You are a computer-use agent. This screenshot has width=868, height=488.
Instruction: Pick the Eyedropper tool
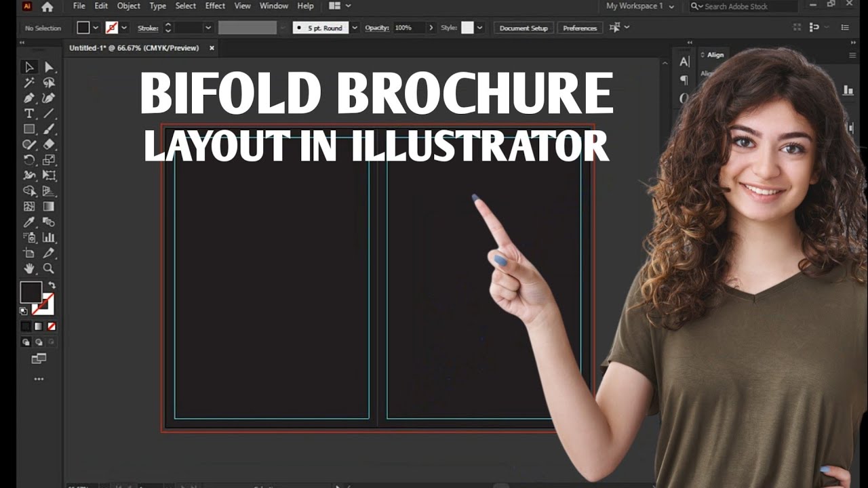click(x=29, y=222)
